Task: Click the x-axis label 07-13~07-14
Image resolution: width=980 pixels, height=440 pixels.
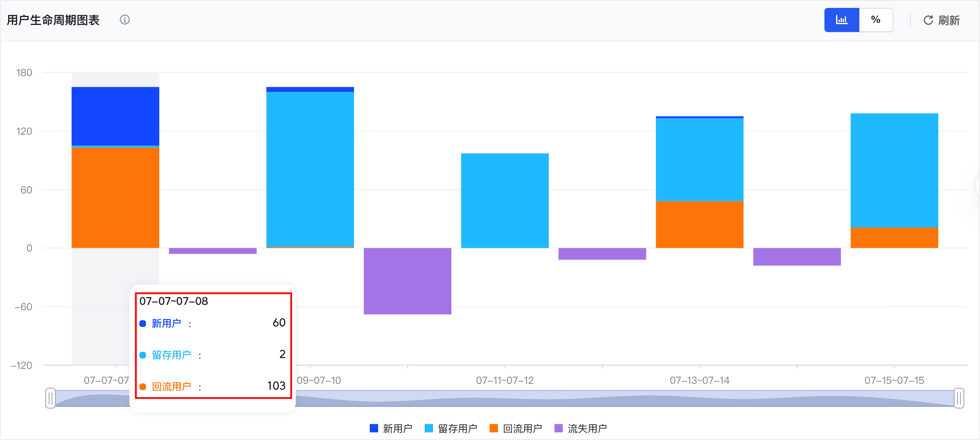Action: (700, 380)
